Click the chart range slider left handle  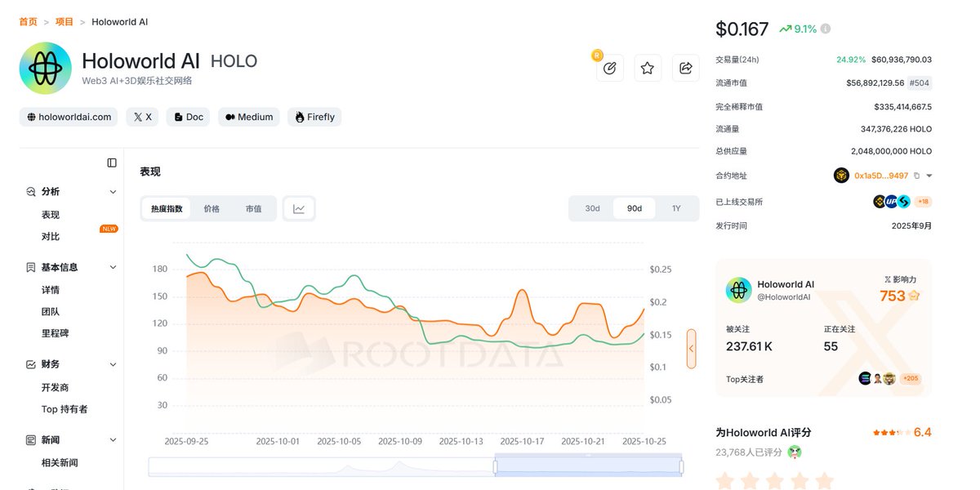495,466
